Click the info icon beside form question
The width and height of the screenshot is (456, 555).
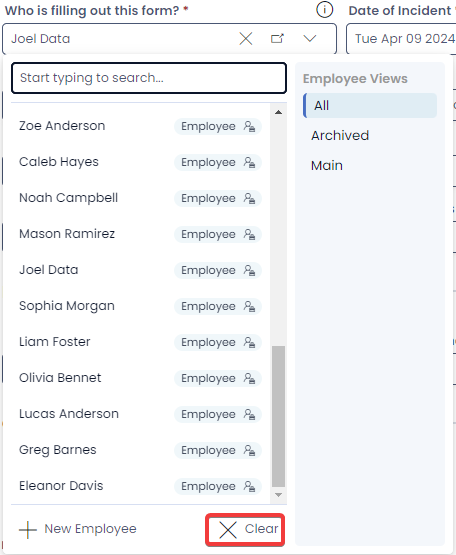(324, 10)
